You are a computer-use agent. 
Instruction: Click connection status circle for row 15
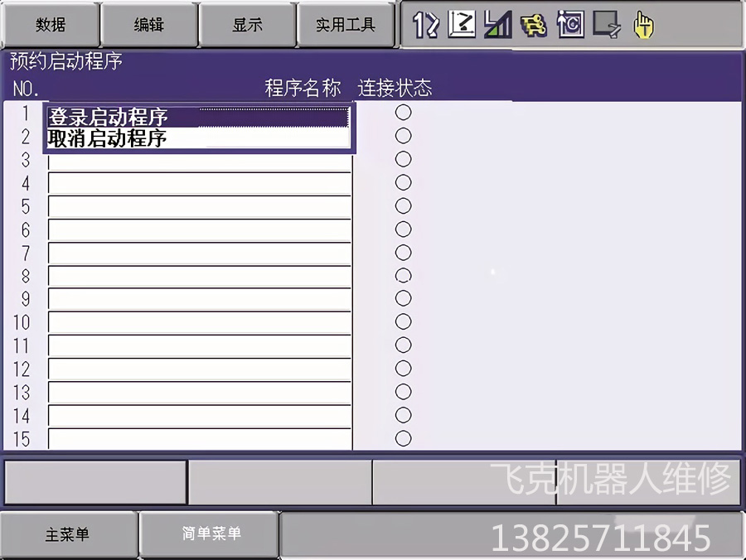(404, 438)
